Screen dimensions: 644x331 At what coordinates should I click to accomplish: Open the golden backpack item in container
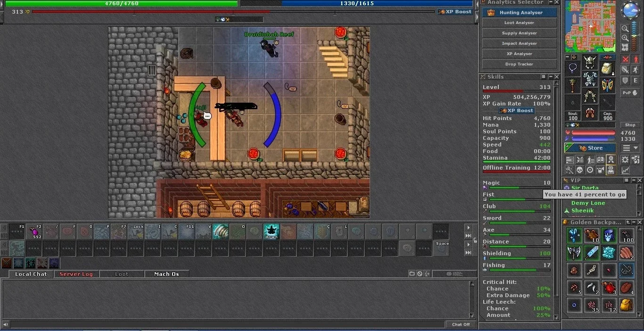(x=626, y=305)
